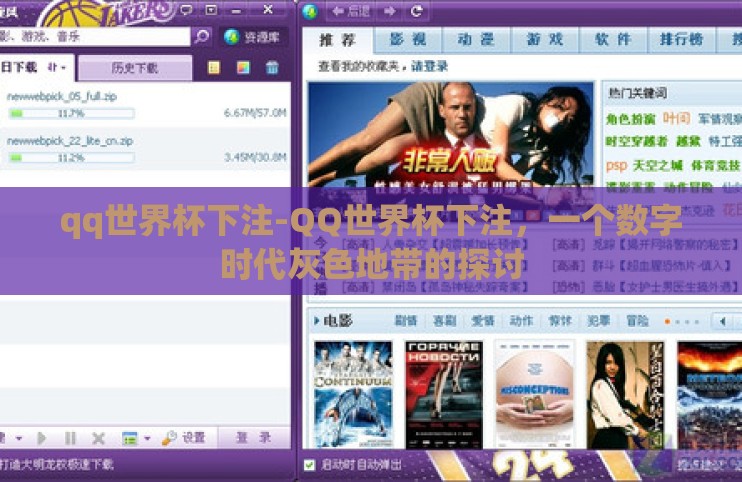Refresh the resource page
Image resolution: width=742 pixels, height=482 pixels.
pyautogui.click(x=416, y=11)
